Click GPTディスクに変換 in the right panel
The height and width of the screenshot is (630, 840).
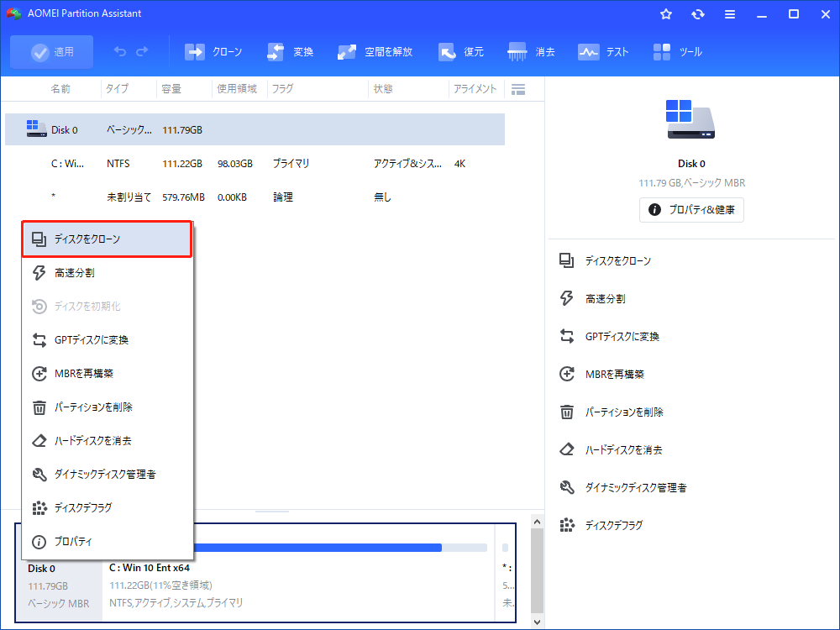tap(609, 337)
